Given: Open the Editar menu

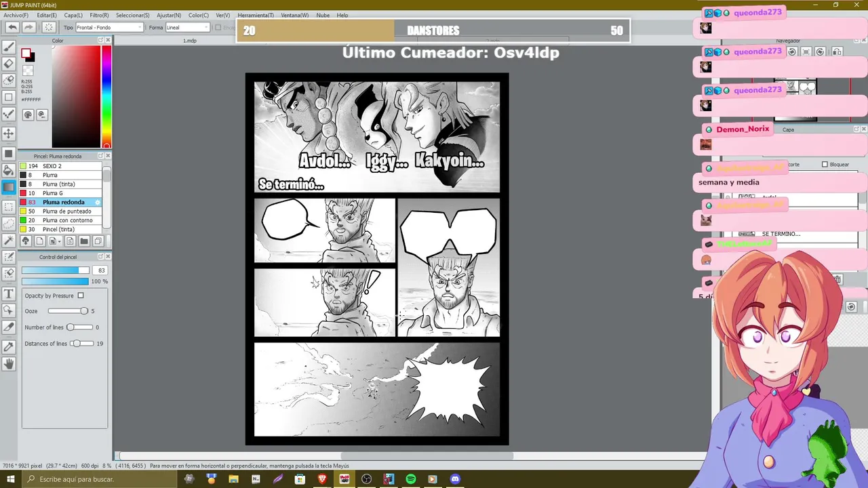Looking at the screenshot, I should [47, 15].
